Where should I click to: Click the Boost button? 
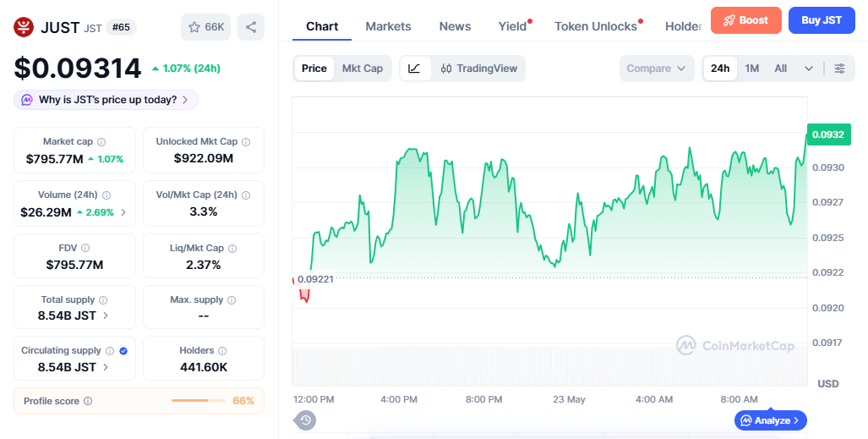pyautogui.click(x=746, y=20)
